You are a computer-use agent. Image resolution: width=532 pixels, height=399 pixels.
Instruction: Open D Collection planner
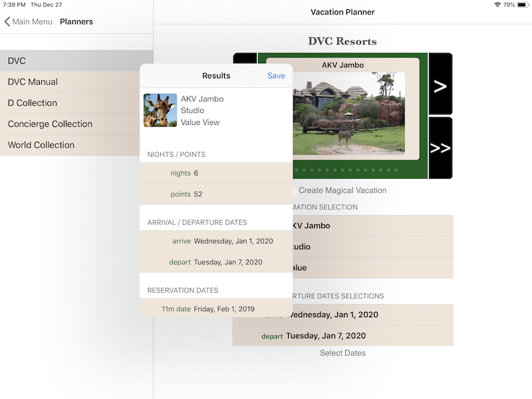(70, 103)
